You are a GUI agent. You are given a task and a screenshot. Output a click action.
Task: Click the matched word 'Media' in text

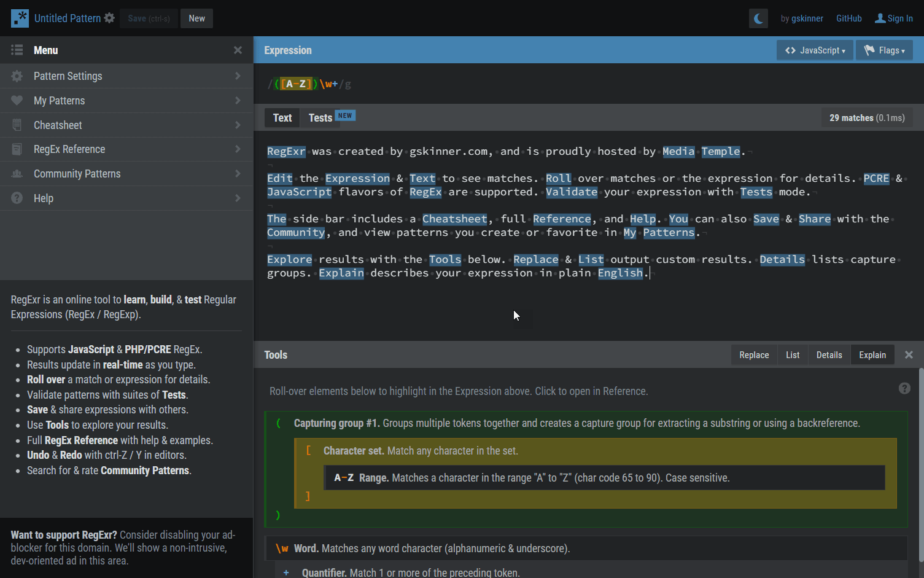coord(678,152)
